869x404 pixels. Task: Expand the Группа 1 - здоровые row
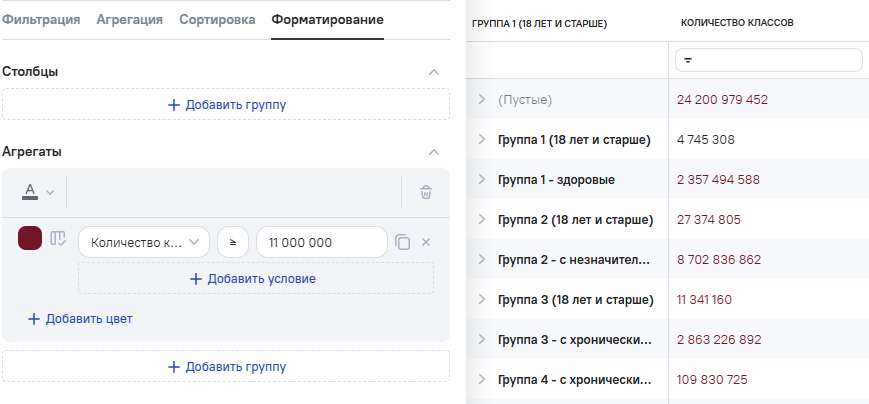[x=481, y=180]
